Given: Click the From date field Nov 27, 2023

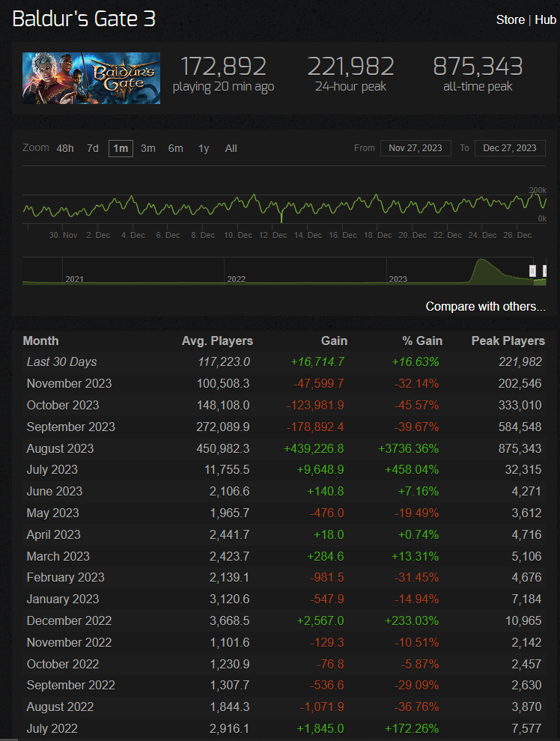Looking at the screenshot, I should coord(416,148).
